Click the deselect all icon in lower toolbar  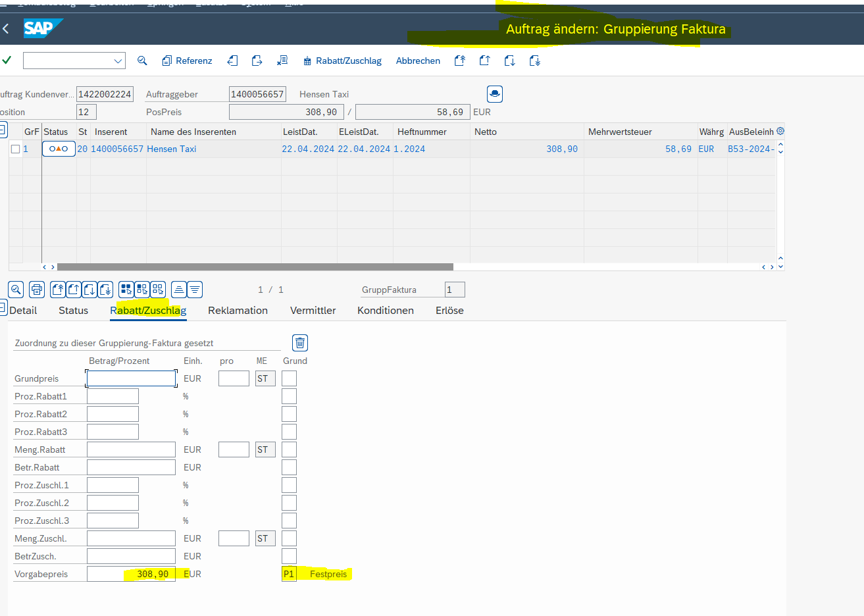(x=158, y=290)
